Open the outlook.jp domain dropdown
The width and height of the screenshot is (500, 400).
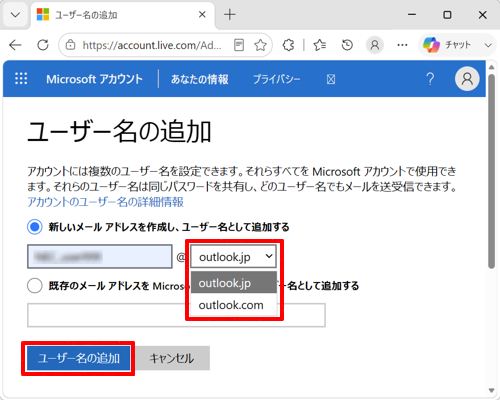(x=233, y=256)
